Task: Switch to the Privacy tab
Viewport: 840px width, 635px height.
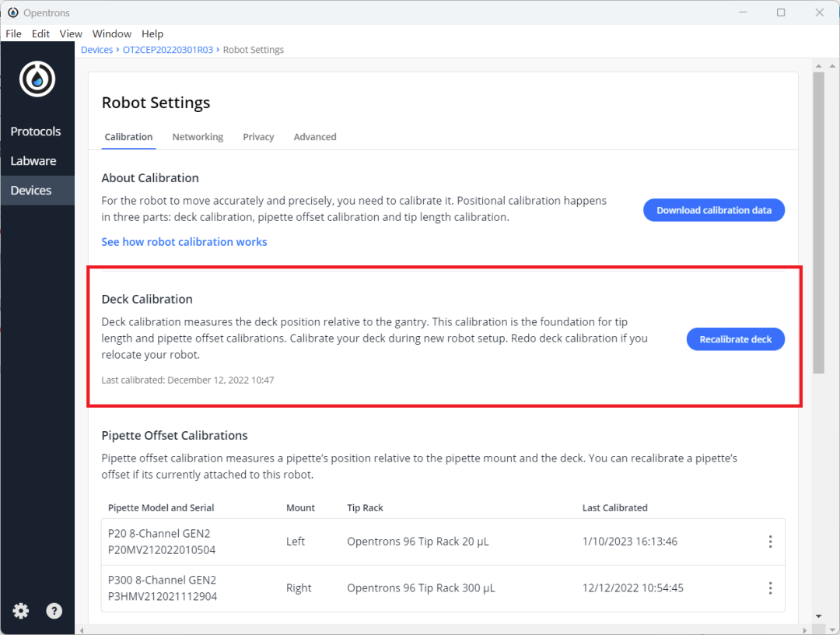Action: pos(258,137)
